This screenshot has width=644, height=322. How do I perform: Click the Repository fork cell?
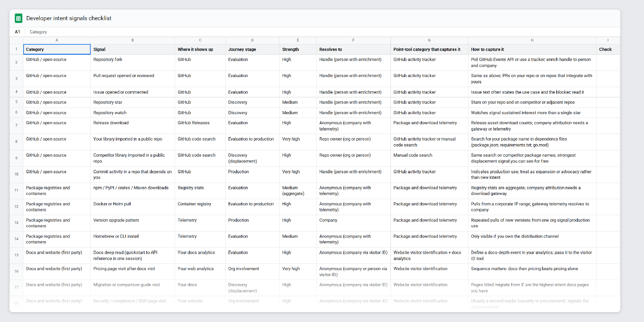click(133, 63)
